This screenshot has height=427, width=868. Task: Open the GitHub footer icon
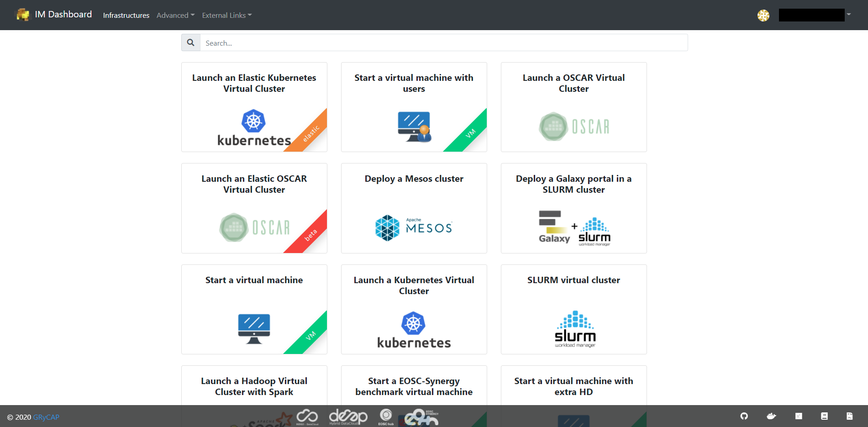(x=744, y=416)
